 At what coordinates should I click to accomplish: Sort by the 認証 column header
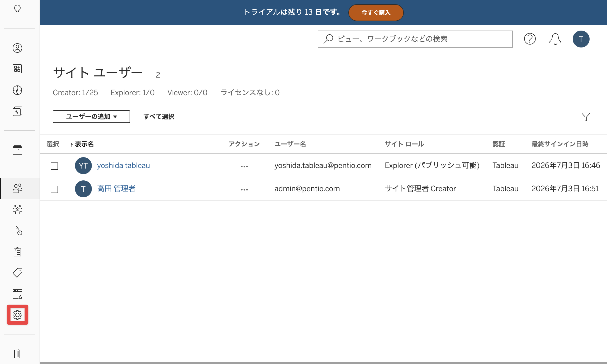499,144
